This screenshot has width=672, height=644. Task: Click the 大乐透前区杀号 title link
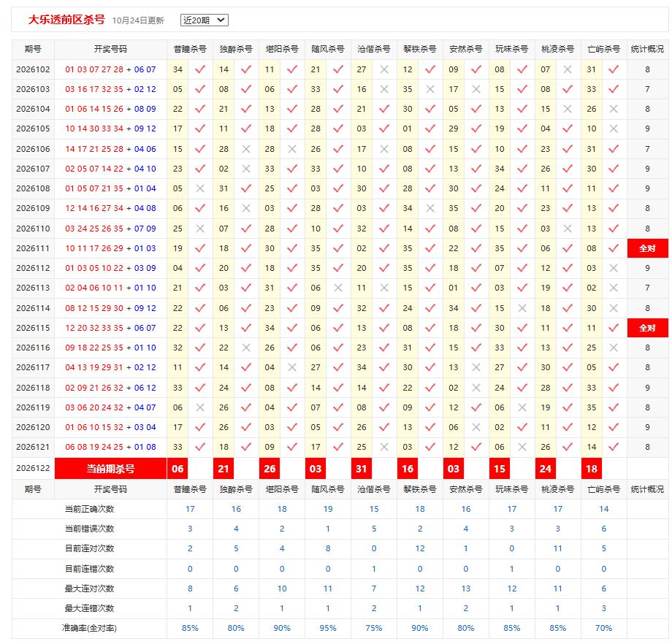tap(66, 20)
